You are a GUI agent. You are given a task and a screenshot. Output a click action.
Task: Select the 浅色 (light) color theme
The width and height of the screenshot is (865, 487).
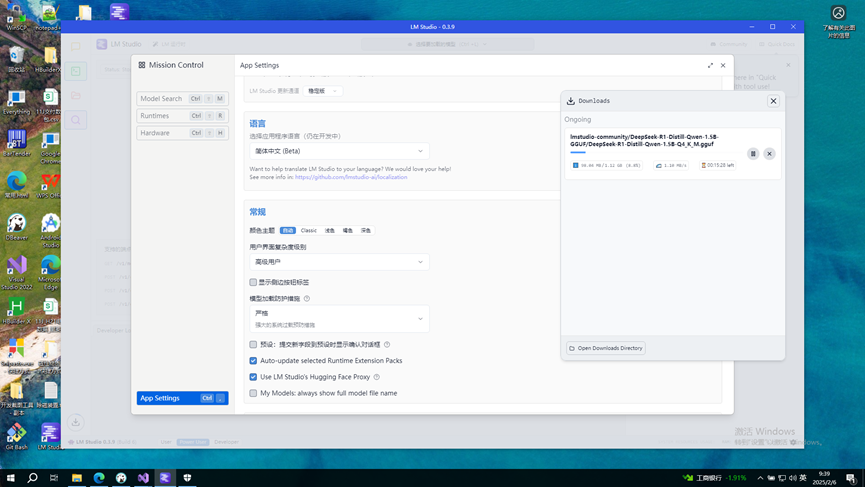pos(330,231)
